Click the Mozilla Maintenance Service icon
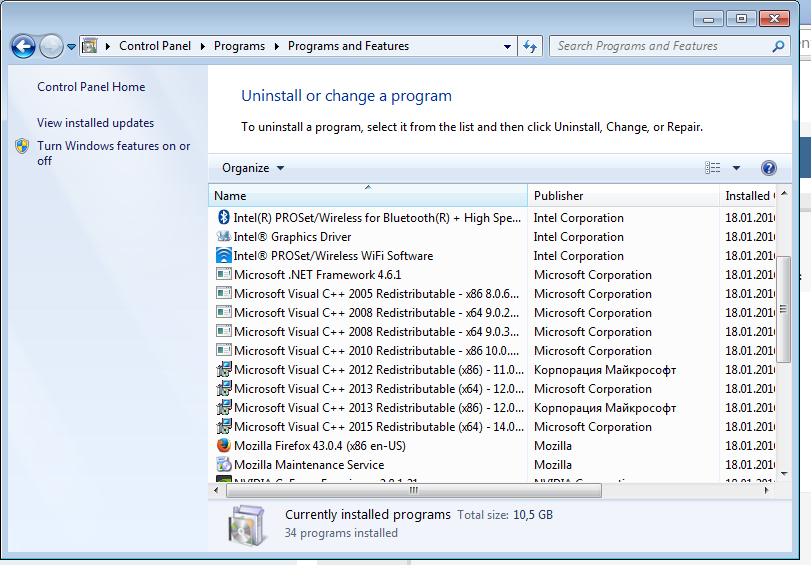 [x=224, y=465]
